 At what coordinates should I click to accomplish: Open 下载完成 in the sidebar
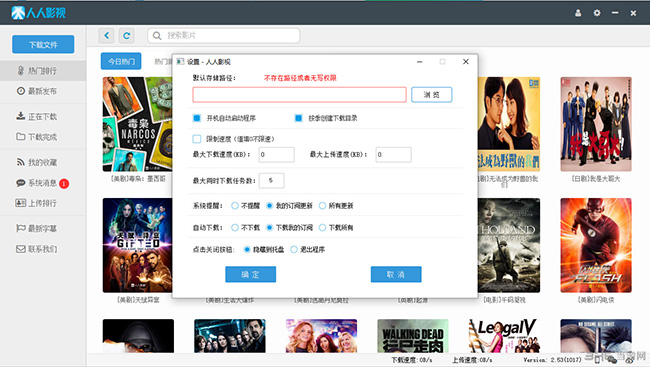(43, 137)
